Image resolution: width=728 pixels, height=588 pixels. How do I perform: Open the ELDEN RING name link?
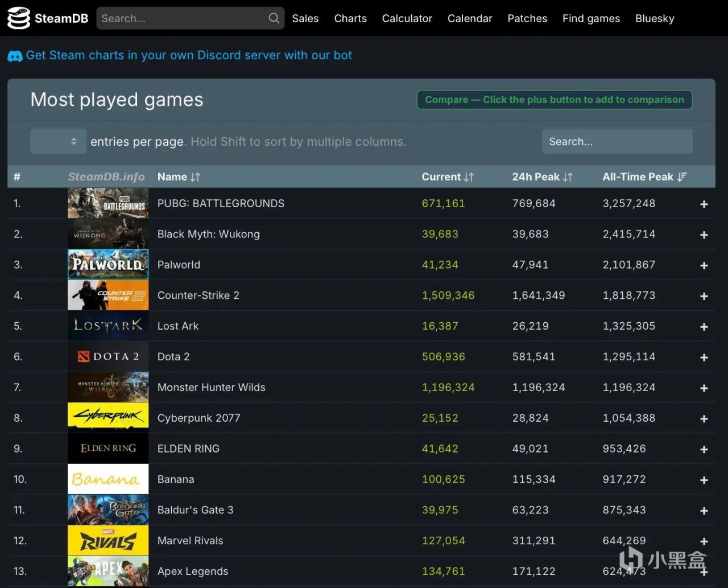click(x=188, y=449)
